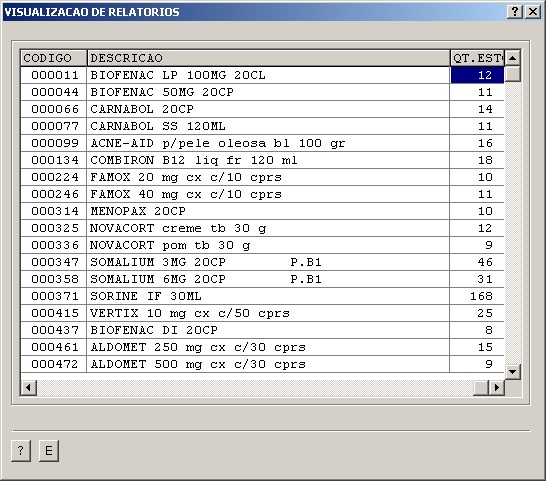The height and width of the screenshot is (481, 546).
Task: Select row ALDOMET 250 mg cx c/30 cprs
Action: point(262,347)
